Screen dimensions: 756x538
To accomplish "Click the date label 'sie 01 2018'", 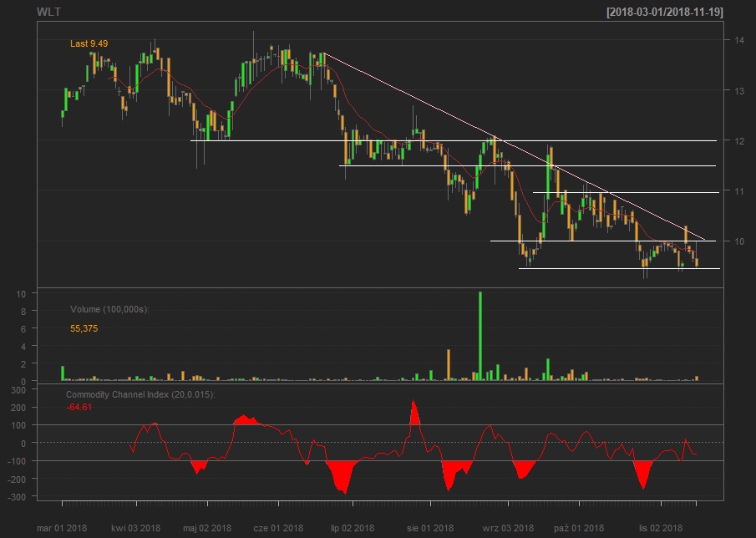I will pos(430,528).
